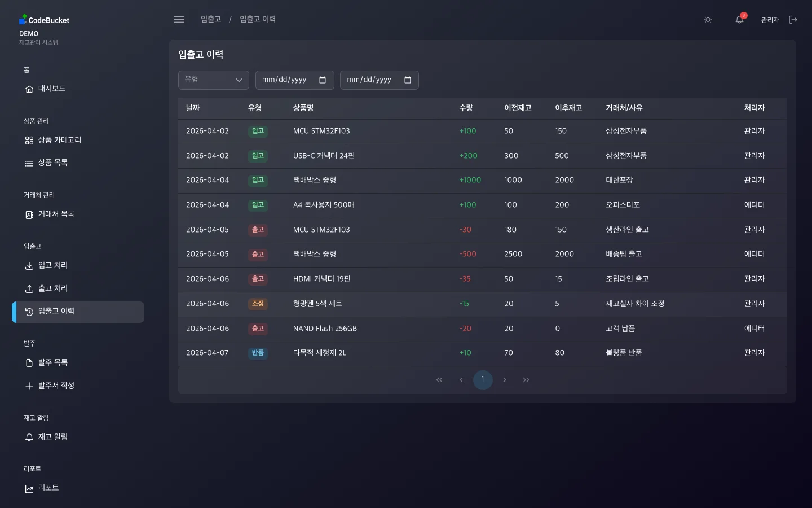812x508 pixels.
Task: Open 리포트 via the chart icon
Action: (x=29, y=488)
